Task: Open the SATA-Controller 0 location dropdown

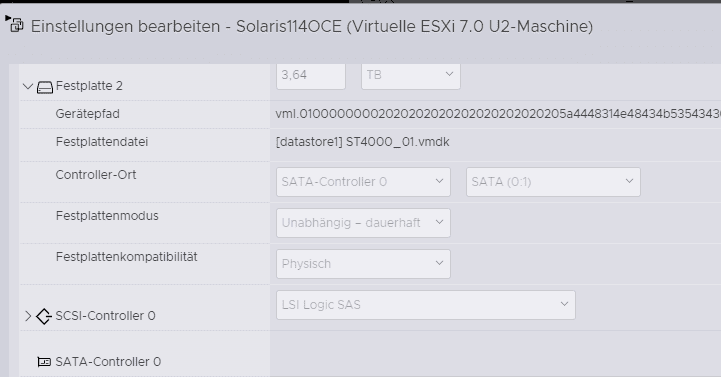Action: click(x=363, y=182)
